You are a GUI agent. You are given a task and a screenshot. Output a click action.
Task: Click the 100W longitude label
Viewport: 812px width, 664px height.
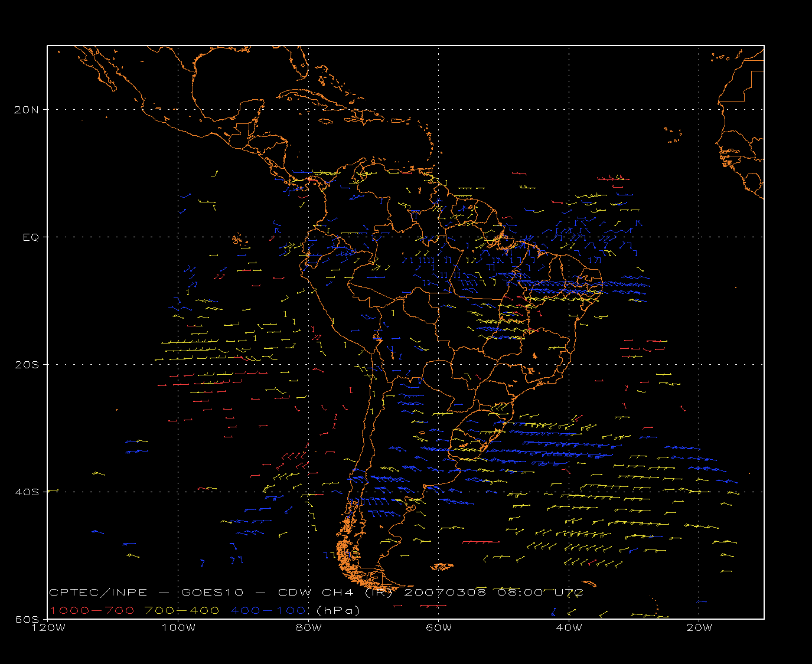click(x=178, y=627)
